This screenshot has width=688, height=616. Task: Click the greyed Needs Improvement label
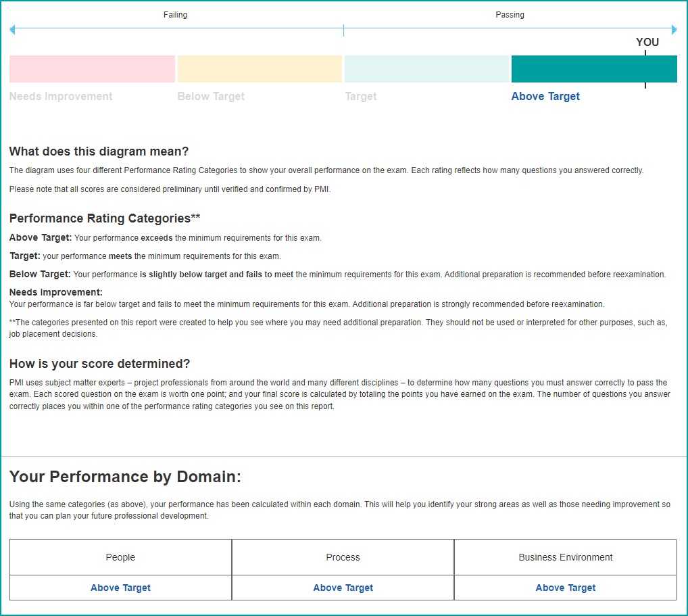61,97
